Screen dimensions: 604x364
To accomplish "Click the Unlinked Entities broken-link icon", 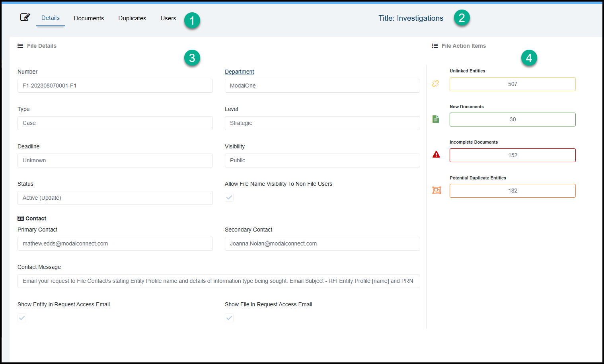I will (x=436, y=84).
